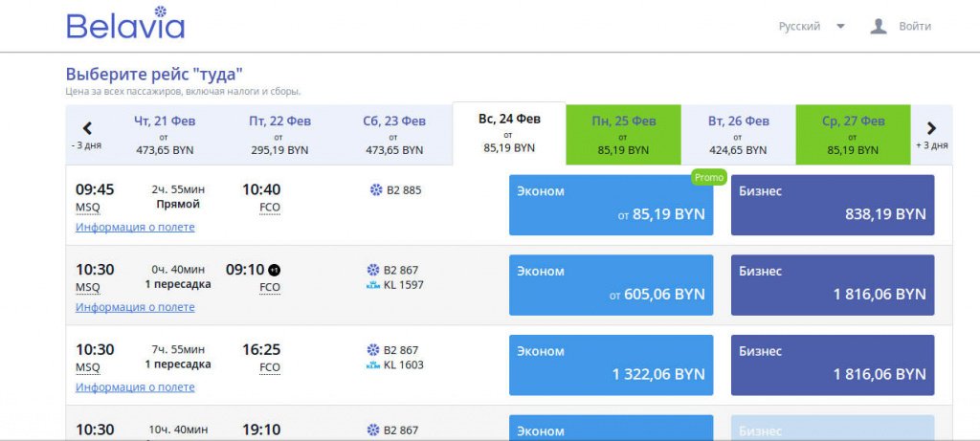The width and height of the screenshot is (980, 441).
Task: Click the Выберите рейс "туда" heading
Action: click(154, 75)
